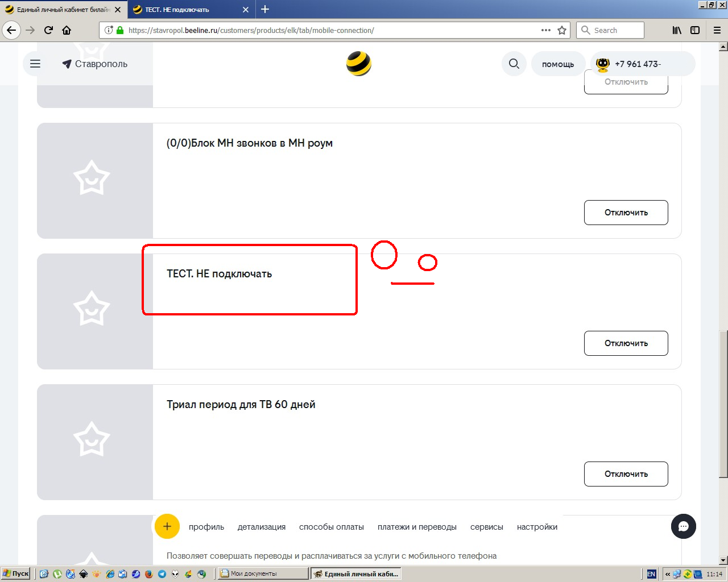Close the Единый личный кабинет билайн tab
The image size is (728, 582).
tap(118, 10)
